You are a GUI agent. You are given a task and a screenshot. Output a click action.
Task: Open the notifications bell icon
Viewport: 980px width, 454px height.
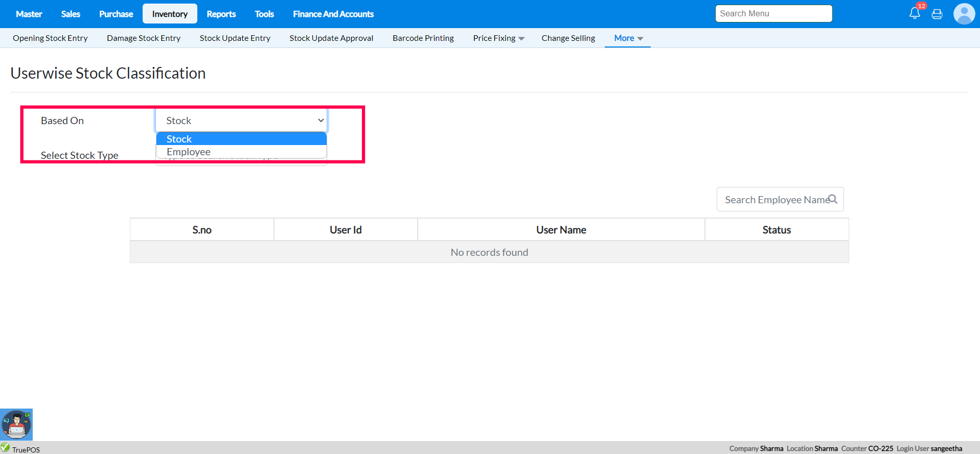click(x=915, y=13)
